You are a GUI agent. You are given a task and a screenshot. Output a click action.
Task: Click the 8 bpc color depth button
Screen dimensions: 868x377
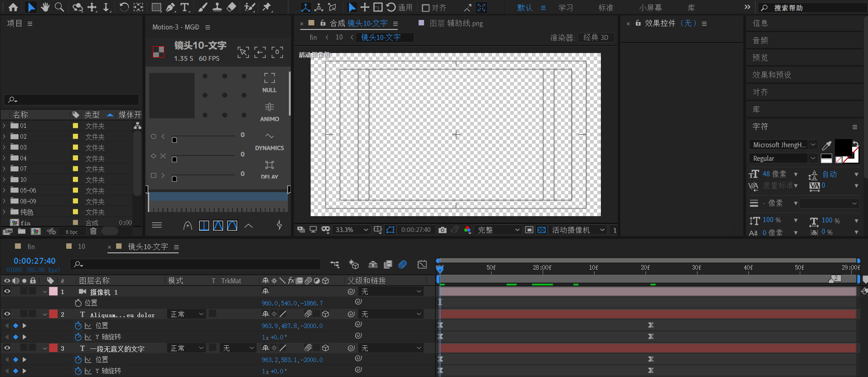pyautogui.click(x=72, y=232)
